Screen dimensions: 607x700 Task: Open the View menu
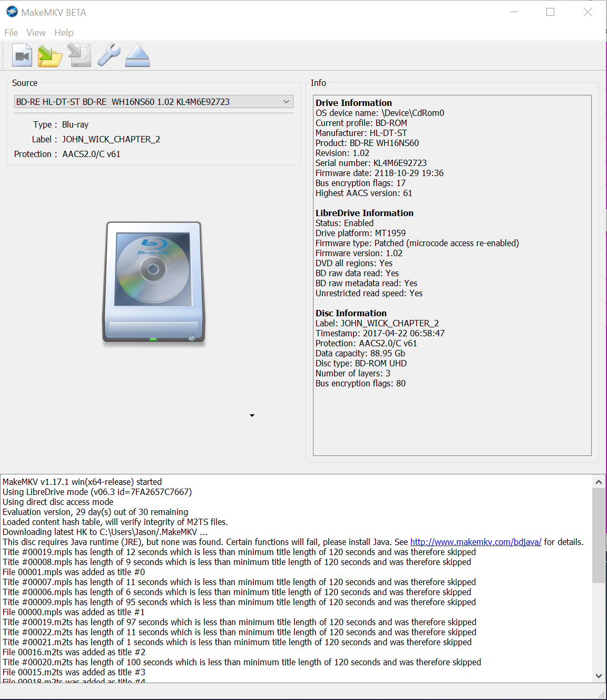coord(36,33)
